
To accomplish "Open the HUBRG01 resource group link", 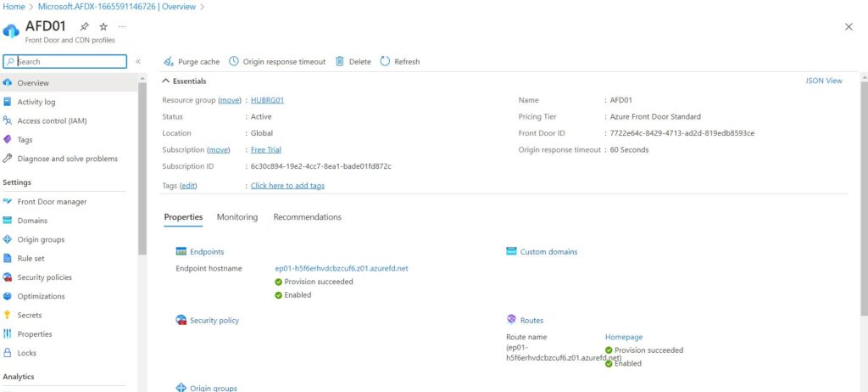I will point(267,100).
